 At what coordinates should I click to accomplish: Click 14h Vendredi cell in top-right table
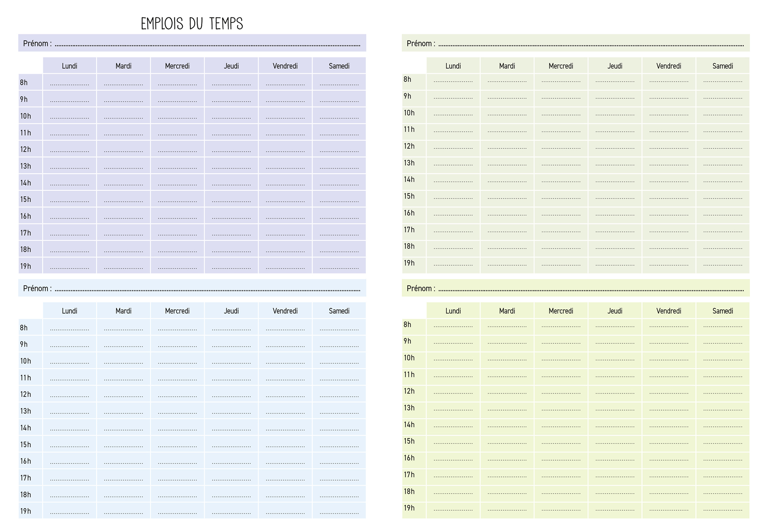coord(669,182)
